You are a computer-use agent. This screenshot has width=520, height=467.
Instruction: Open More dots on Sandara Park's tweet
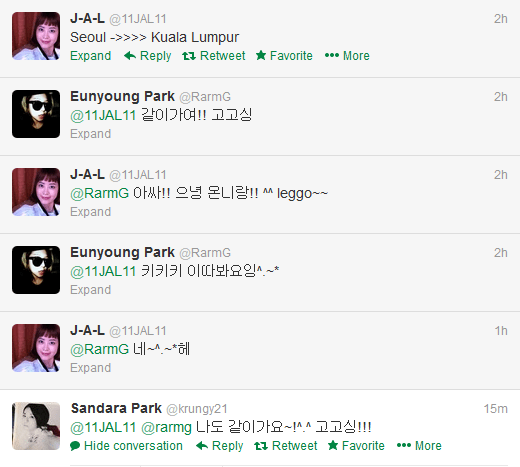[x=404, y=446]
